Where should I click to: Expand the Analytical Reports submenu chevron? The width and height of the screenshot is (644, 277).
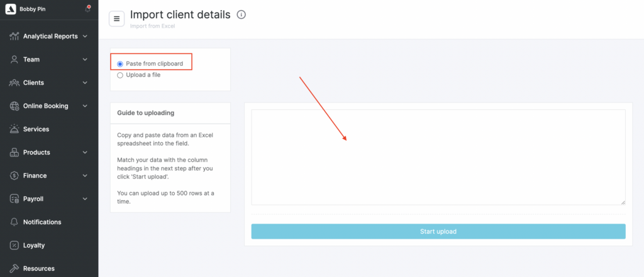[85, 36]
